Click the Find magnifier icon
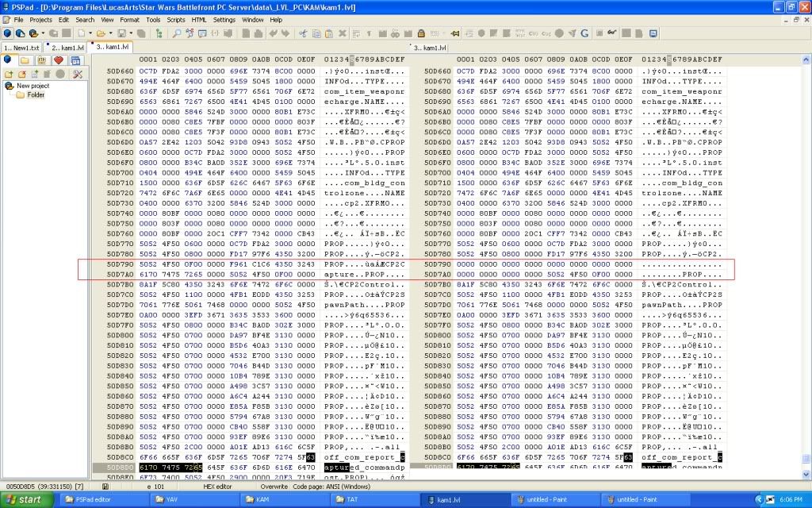The image size is (812, 508). click(x=177, y=33)
